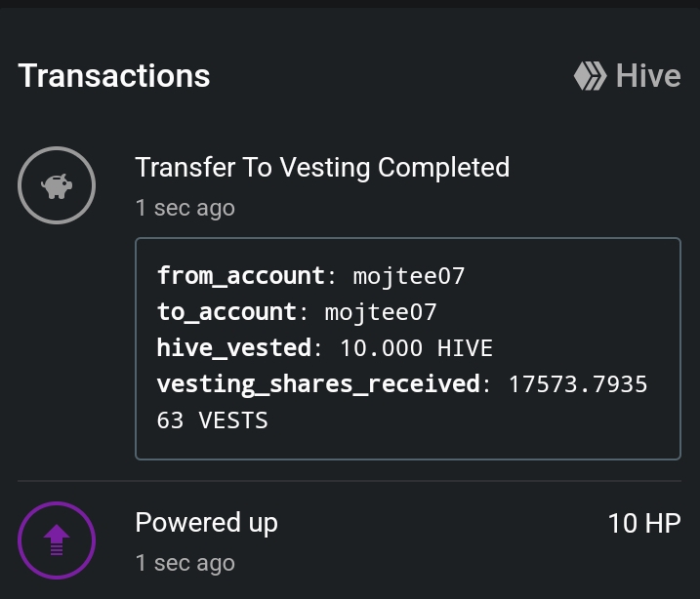Screen dimensions: 700x599
Task: Click the from_account value mojtee07
Action: [409, 276]
